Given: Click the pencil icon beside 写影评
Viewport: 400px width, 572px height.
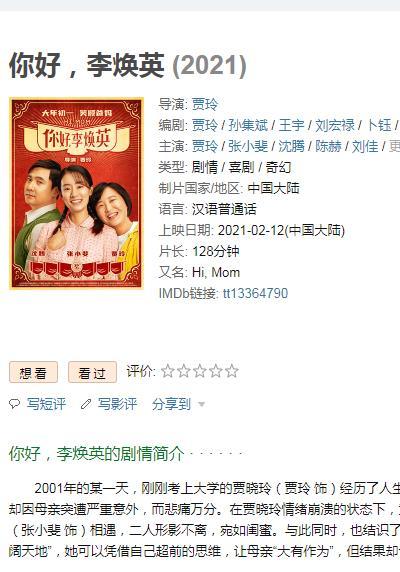Looking at the screenshot, I should (86, 404).
